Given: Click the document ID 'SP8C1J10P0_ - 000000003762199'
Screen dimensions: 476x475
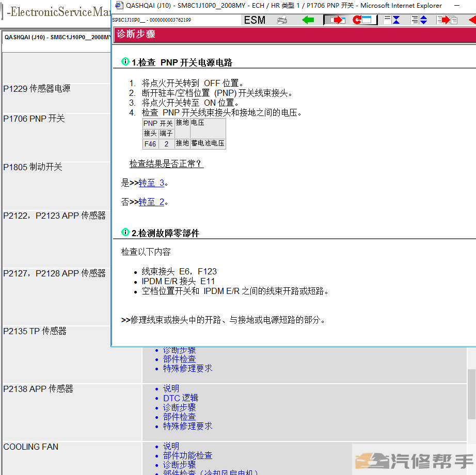Looking at the screenshot, I should (151, 20).
